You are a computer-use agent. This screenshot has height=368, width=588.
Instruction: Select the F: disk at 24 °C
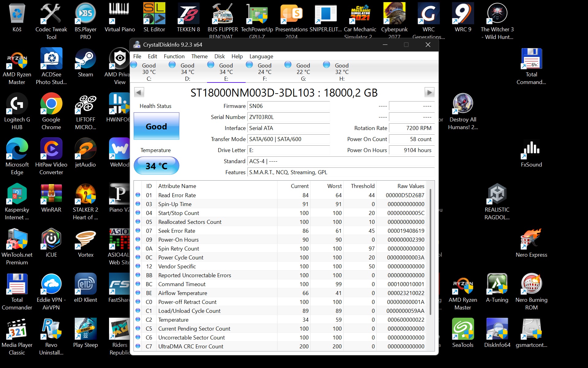265,72
